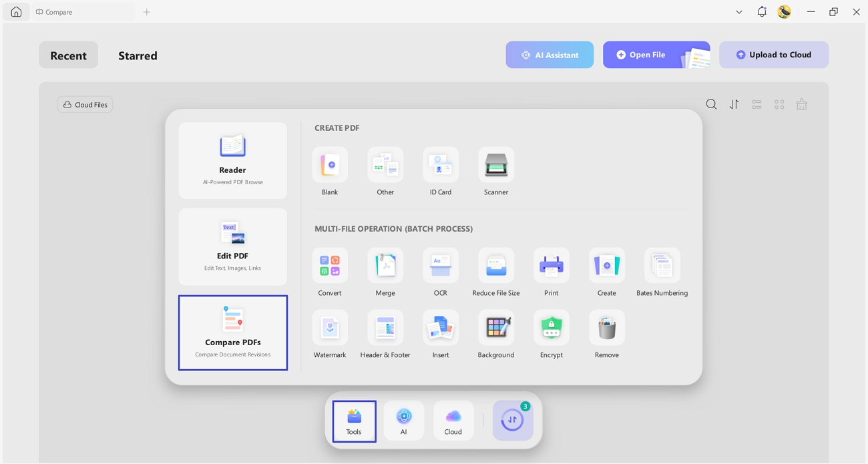This screenshot has height=464, width=868.
Task: Open the batch Encrypt tool
Action: pyautogui.click(x=552, y=327)
